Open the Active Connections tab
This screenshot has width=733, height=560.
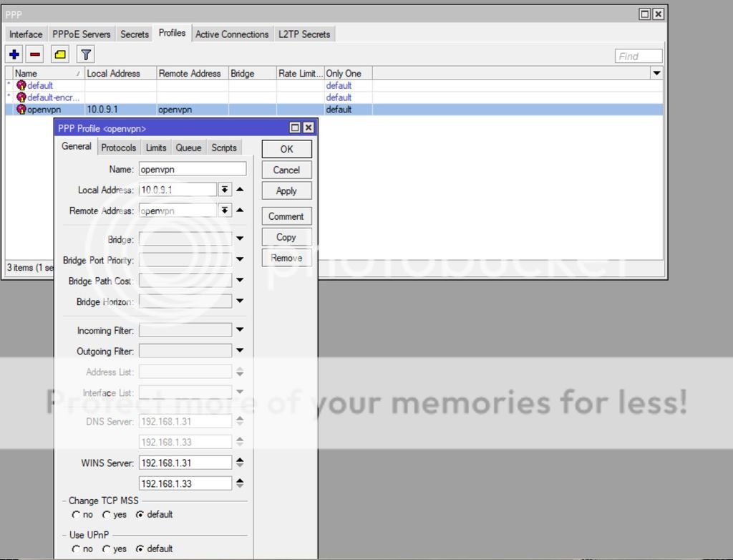click(x=232, y=34)
